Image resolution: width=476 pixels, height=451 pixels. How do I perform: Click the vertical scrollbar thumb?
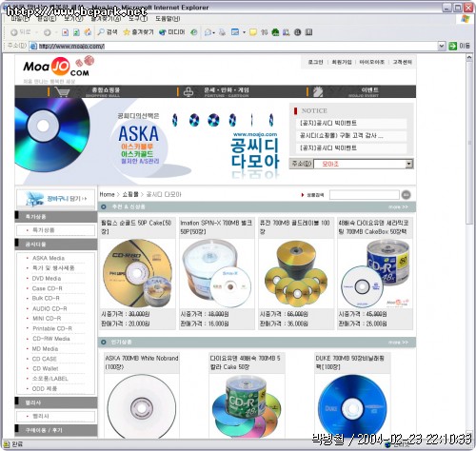(469, 143)
